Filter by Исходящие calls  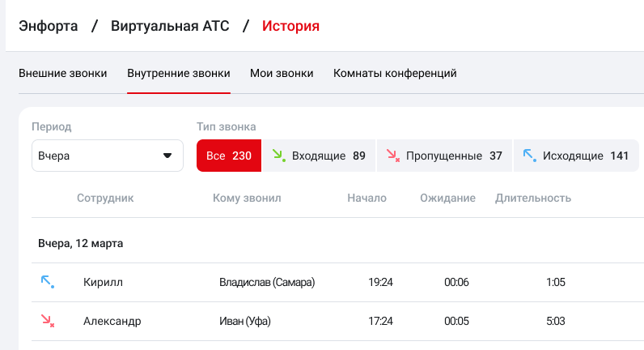(x=575, y=156)
